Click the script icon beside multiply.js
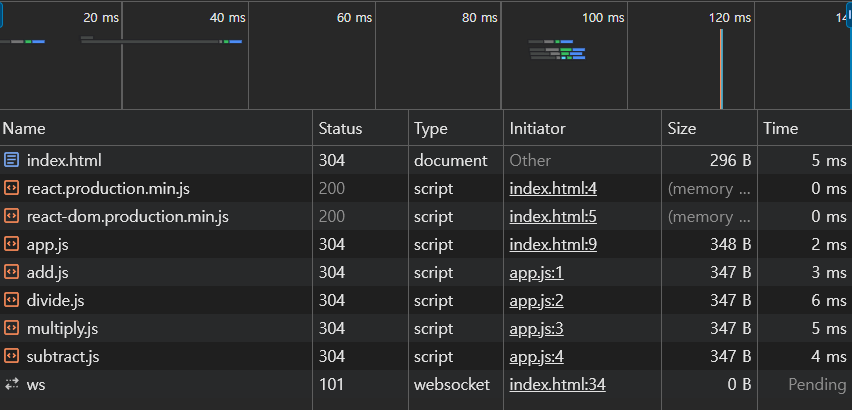The width and height of the screenshot is (852, 410). [x=12, y=328]
